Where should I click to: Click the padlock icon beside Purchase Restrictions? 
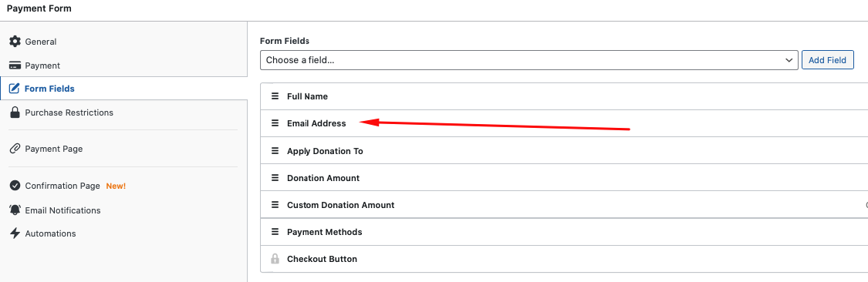pos(15,112)
